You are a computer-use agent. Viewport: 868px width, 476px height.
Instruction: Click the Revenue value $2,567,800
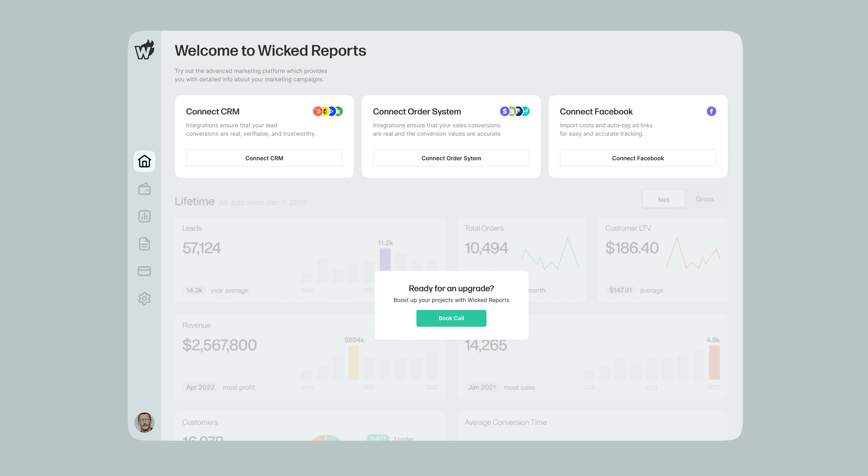(x=219, y=345)
